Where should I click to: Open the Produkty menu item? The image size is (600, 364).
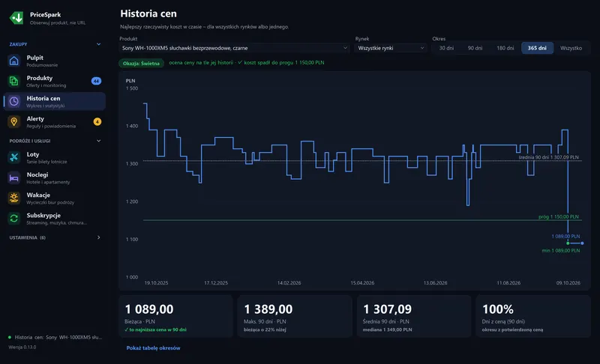pos(54,81)
